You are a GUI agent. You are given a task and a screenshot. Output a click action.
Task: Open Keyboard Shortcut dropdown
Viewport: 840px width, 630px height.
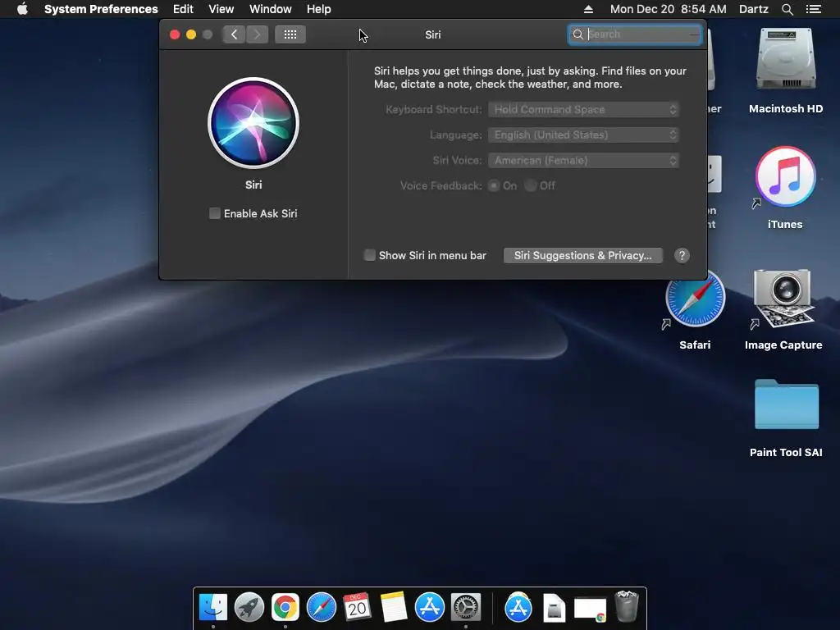(583, 109)
